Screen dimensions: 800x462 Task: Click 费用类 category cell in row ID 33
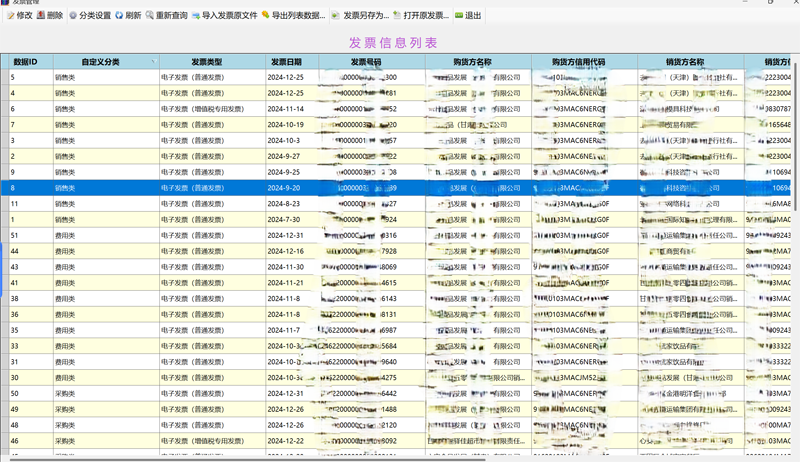106,346
